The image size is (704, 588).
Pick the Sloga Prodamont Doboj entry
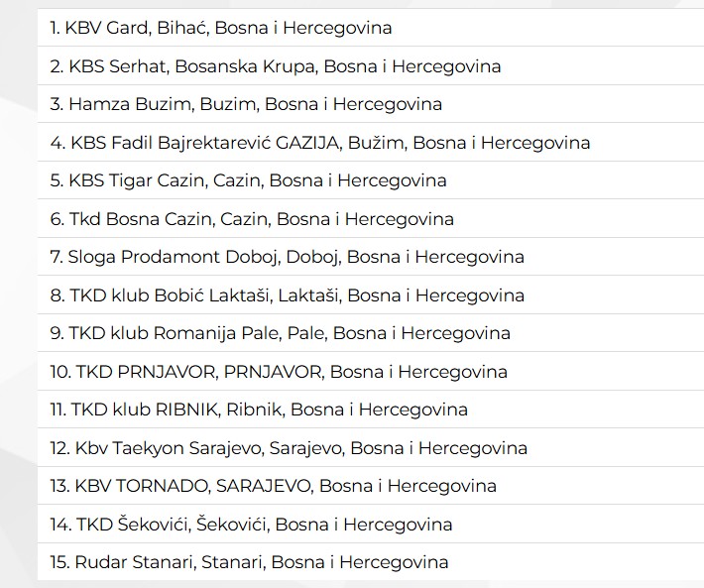tap(371, 257)
